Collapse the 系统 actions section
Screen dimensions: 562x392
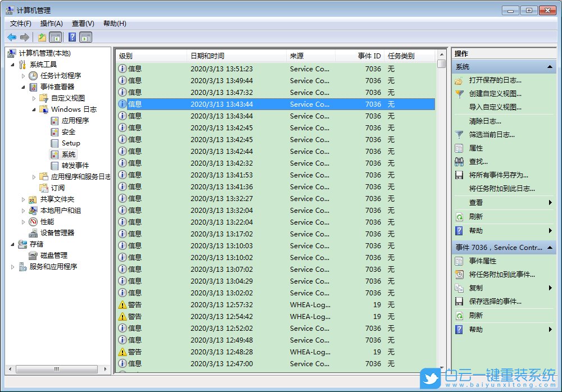coord(550,66)
